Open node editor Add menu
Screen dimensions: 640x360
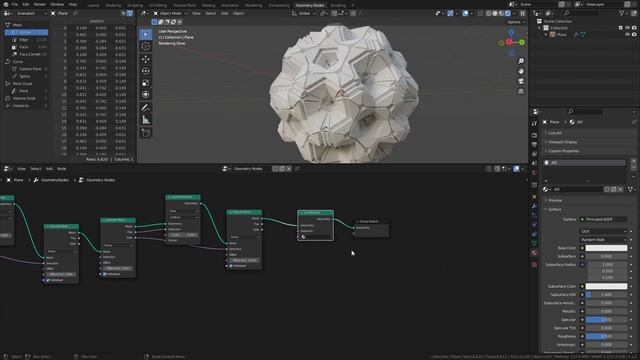click(x=49, y=169)
